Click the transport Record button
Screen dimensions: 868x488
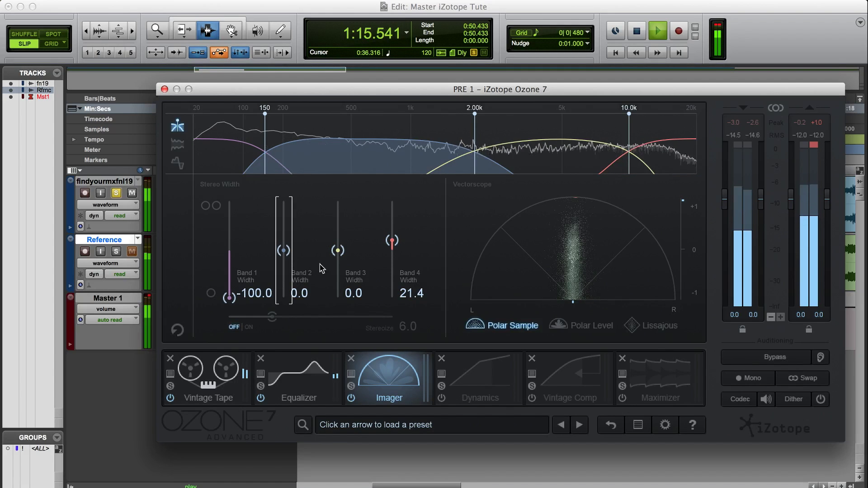coord(678,31)
